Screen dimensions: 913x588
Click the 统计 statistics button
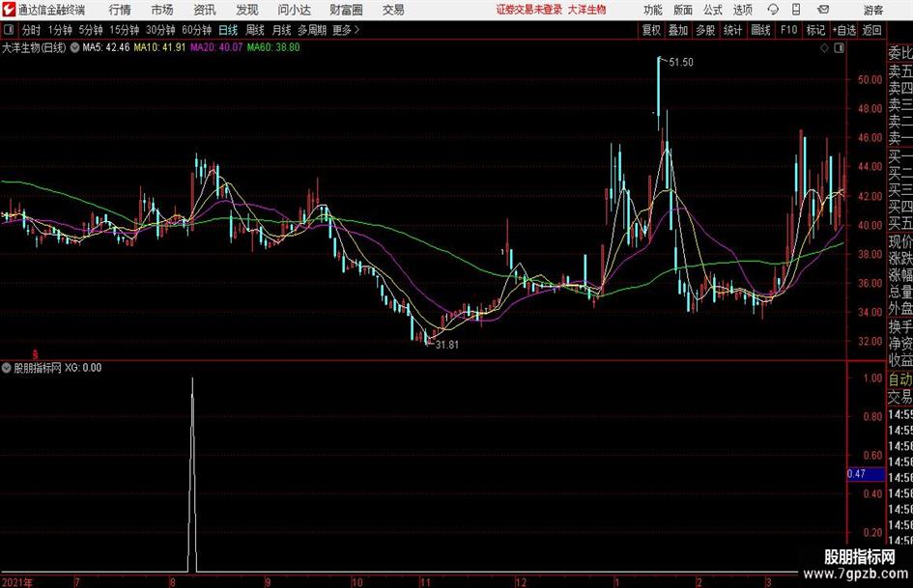[x=732, y=30]
